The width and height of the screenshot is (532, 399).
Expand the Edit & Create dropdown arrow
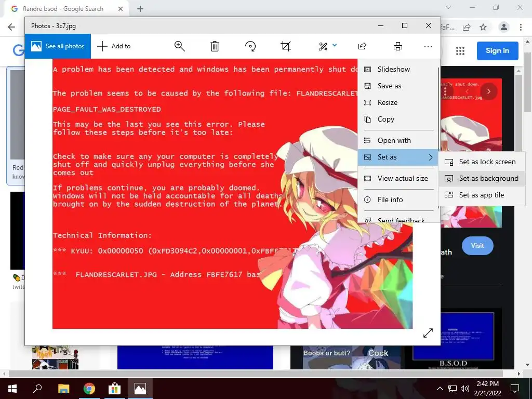[335, 45]
